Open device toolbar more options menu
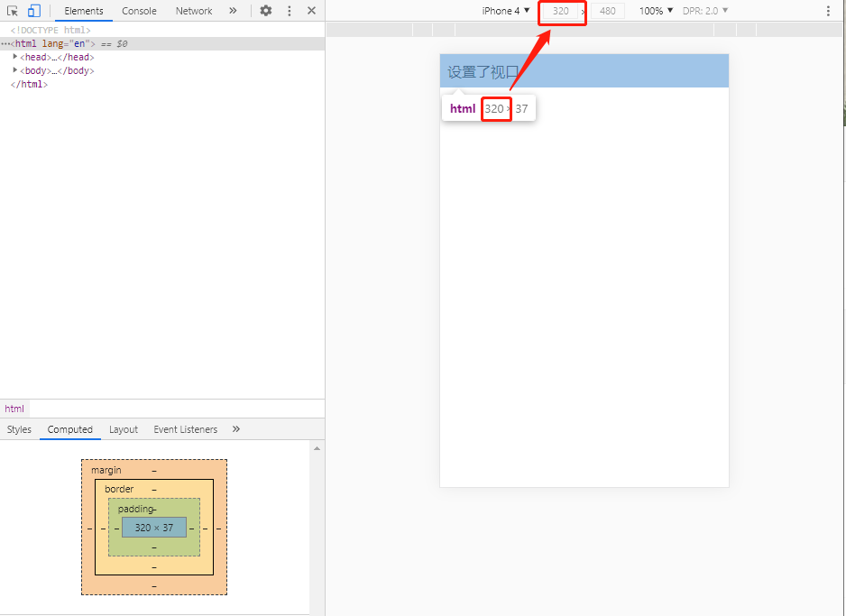Screen dimensions: 846x616 click(x=828, y=11)
